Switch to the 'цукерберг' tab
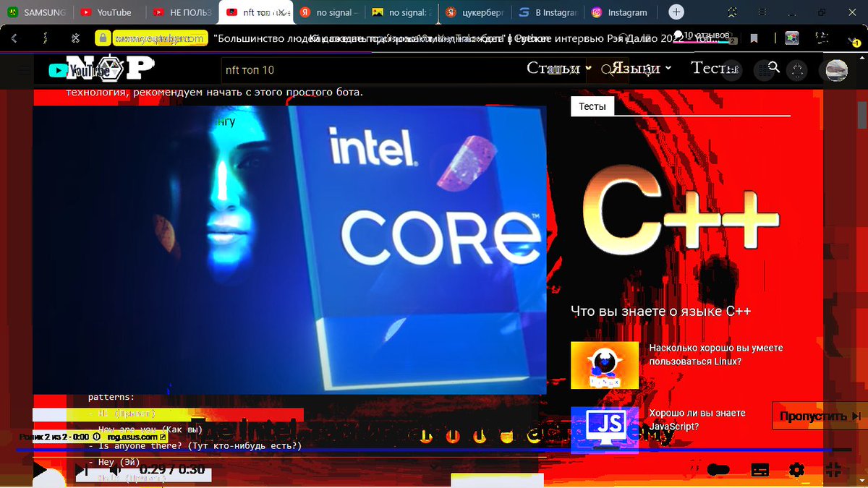Screen dimensions: 868x488 pyautogui.click(x=475, y=12)
